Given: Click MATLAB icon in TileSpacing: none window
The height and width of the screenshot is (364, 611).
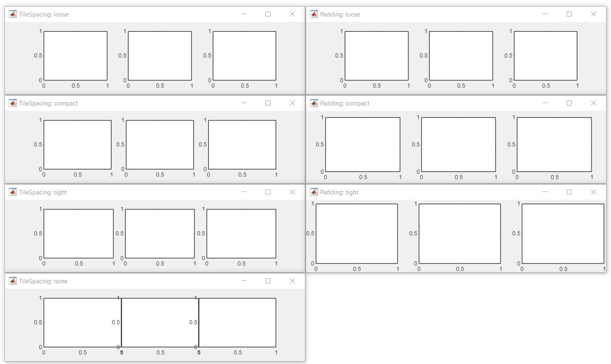Looking at the screenshot, I should point(13,281).
